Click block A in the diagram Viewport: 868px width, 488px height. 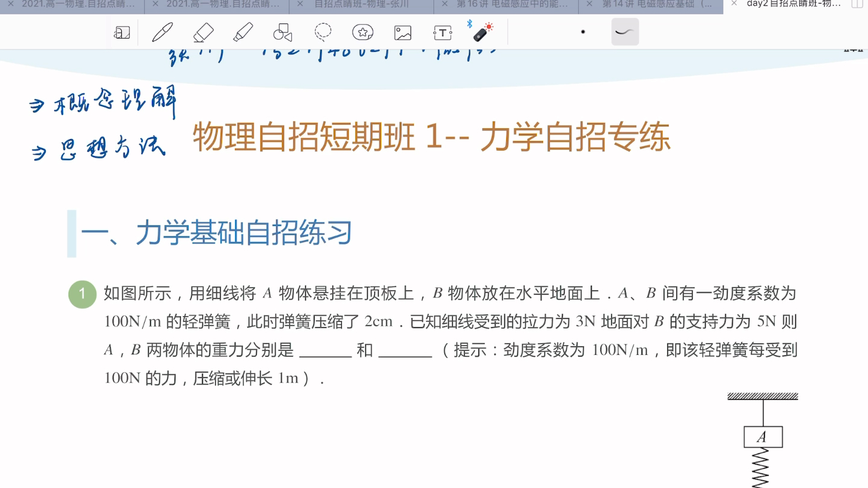763,437
